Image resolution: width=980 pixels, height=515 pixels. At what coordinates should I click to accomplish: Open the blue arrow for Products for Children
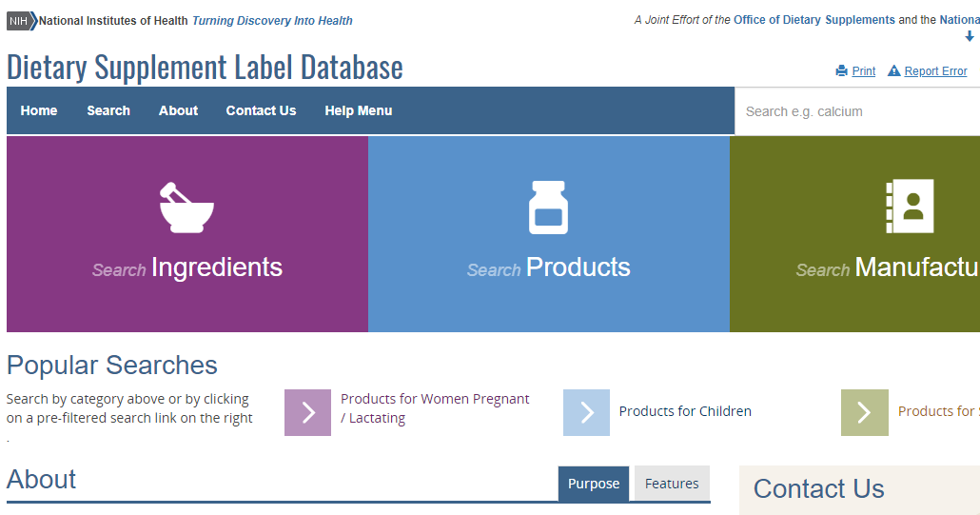pos(586,412)
